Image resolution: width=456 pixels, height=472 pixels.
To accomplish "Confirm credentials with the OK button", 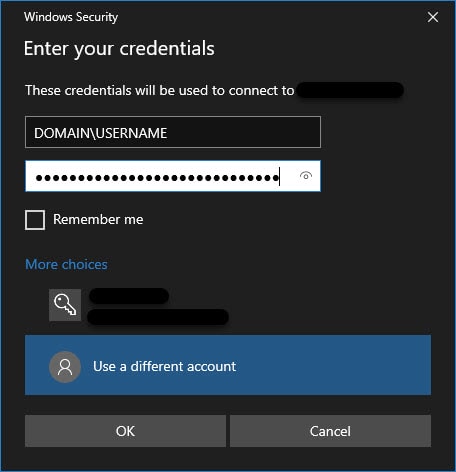I will (x=125, y=431).
